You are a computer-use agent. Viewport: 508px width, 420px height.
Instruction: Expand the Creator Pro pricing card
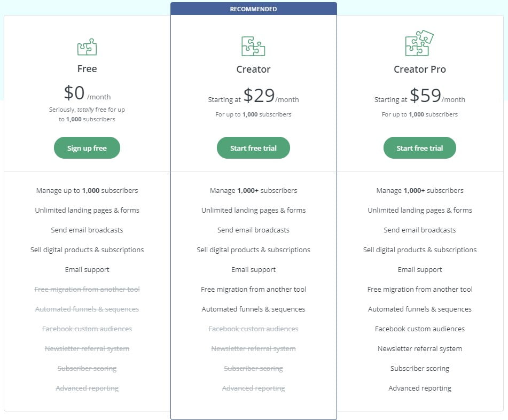(420, 94)
